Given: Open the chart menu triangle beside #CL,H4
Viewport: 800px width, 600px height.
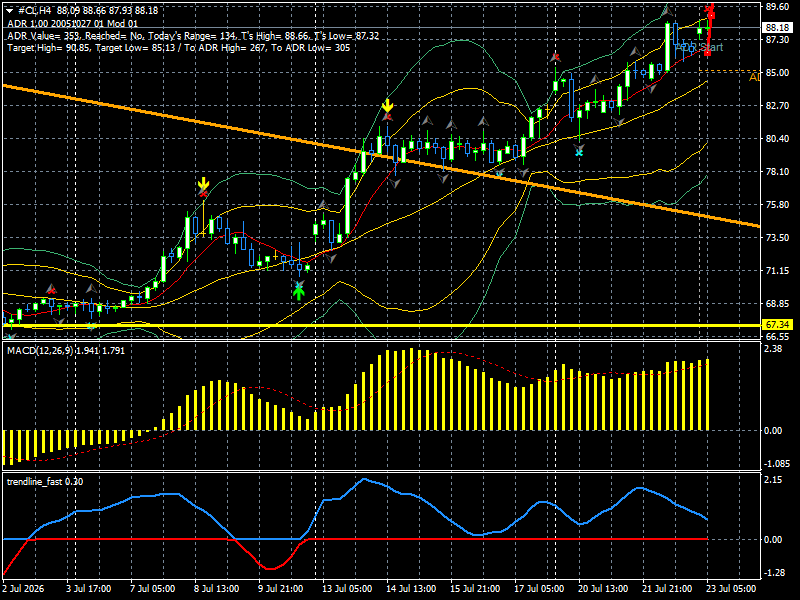Looking at the screenshot, I should pyautogui.click(x=9, y=11).
